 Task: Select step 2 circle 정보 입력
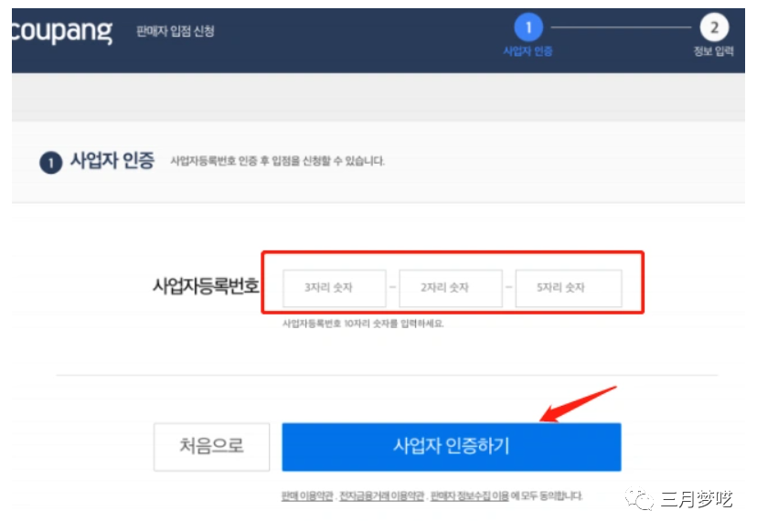714,27
